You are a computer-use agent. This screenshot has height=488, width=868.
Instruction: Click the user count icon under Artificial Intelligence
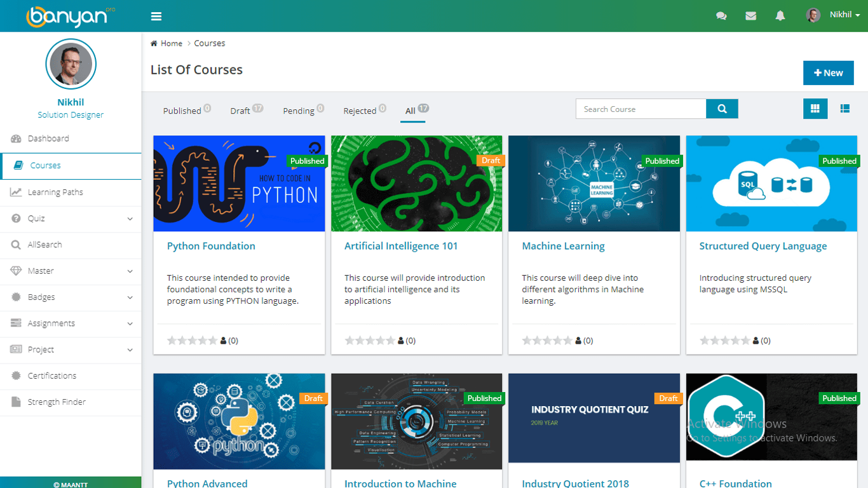tap(401, 341)
